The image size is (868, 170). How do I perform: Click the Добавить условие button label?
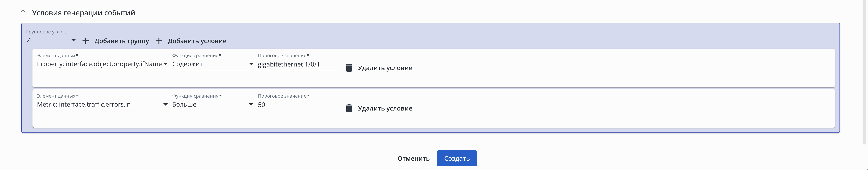197,41
